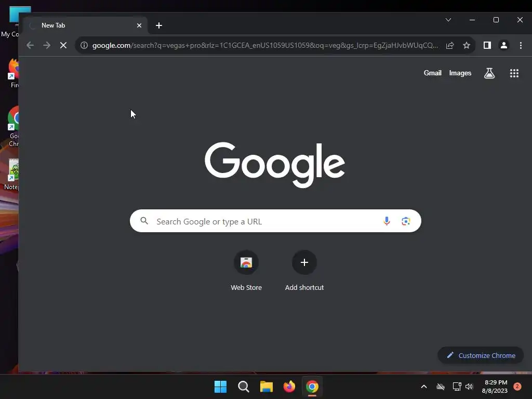Screen dimensions: 532x399
Task: Click Chrome icon in the taskbar
Action: [312, 387]
